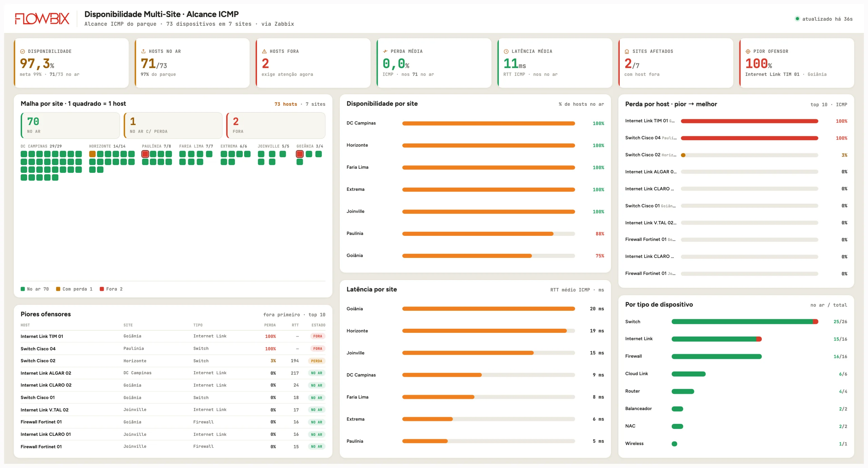Viewport: 868px width, 468px height.
Task: Click the green updated status dot
Action: pos(797,19)
